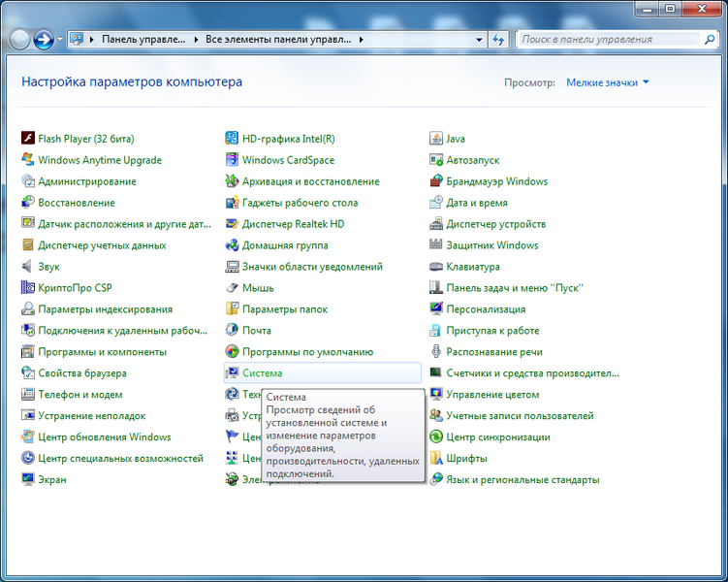This screenshot has height=582, width=728.
Task: Open the Администрирование icon
Action: [x=28, y=180]
